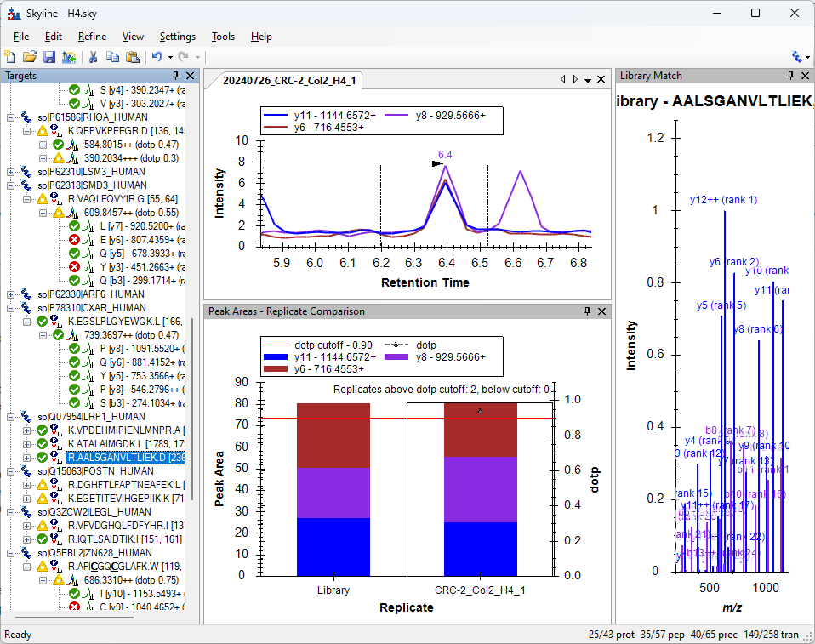Image resolution: width=815 pixels, height=644 pixels.
Task: Click the Open file folder icon
Action: 30,57
